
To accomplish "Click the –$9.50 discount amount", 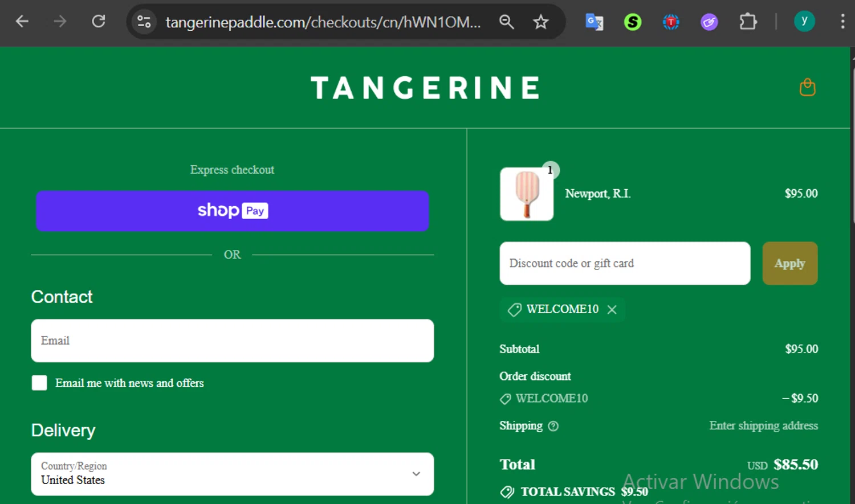I will click(800, 398).
